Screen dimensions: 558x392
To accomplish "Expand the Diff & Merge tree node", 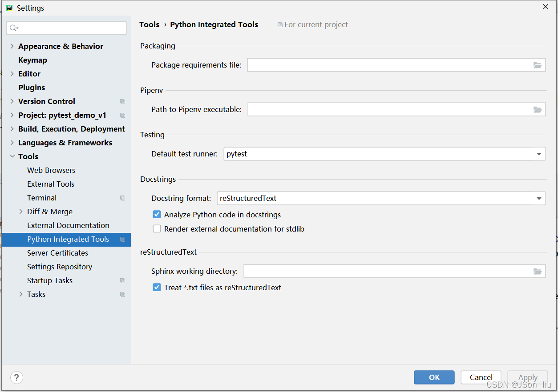I will coord(21,212).
